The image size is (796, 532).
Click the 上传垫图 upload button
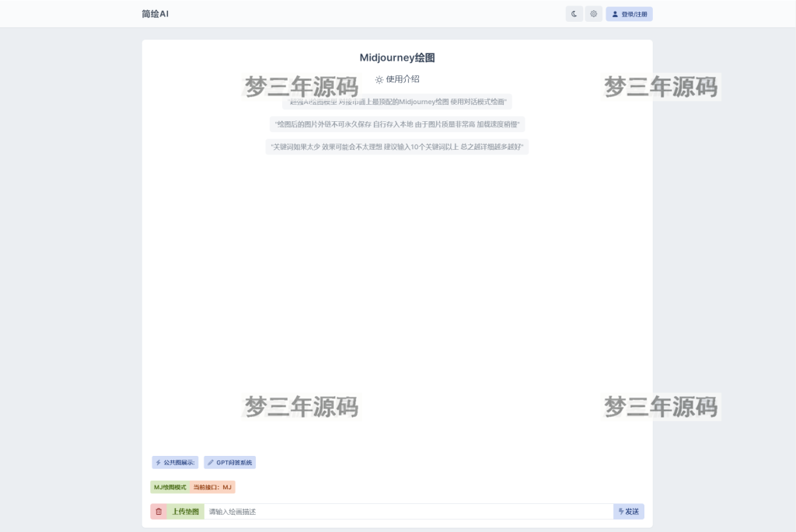[x=185, y=512]
